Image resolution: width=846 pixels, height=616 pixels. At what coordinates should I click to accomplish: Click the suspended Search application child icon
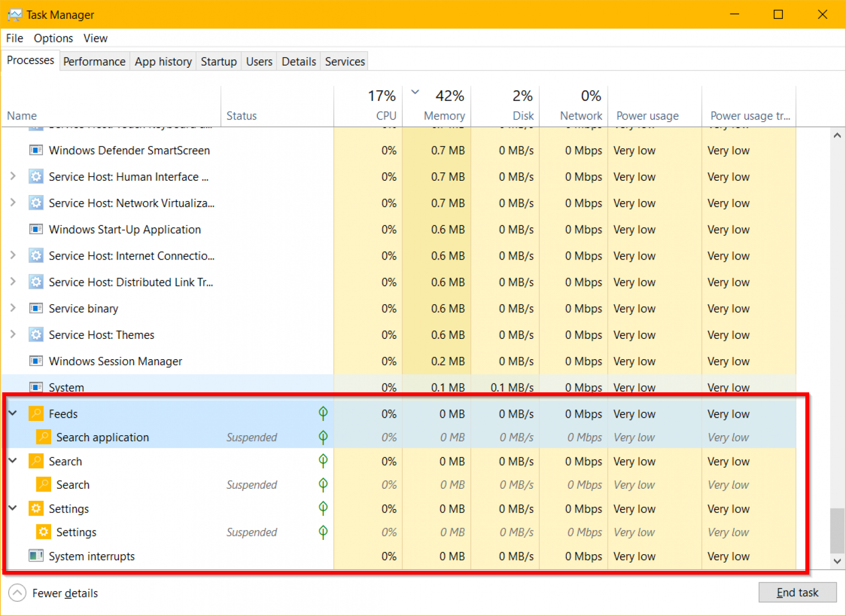click(43, 437)
